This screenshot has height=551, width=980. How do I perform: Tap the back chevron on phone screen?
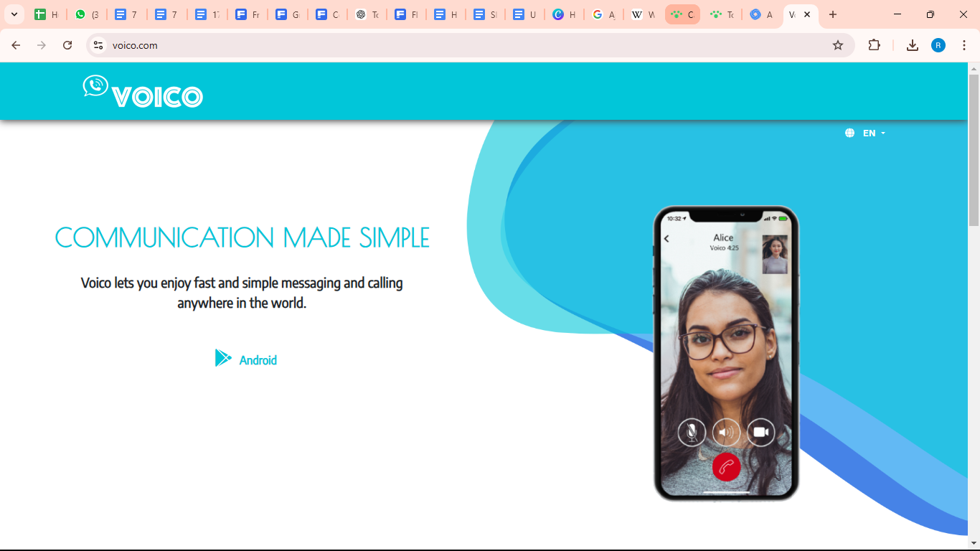(666, 239)
